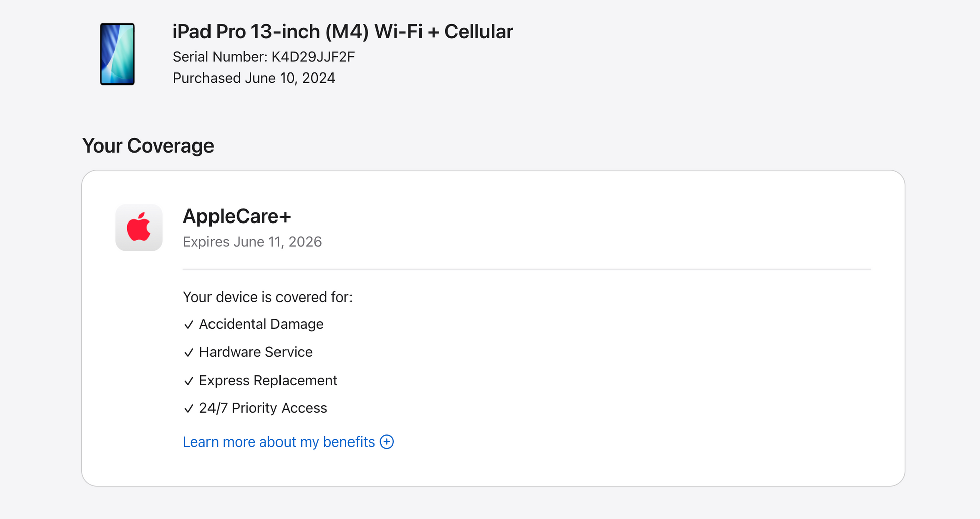Click the iPad Pro 13-inch (M4) title
This screenshot has width=980, height=519.
pyautogui.click(x=342, y=32)
